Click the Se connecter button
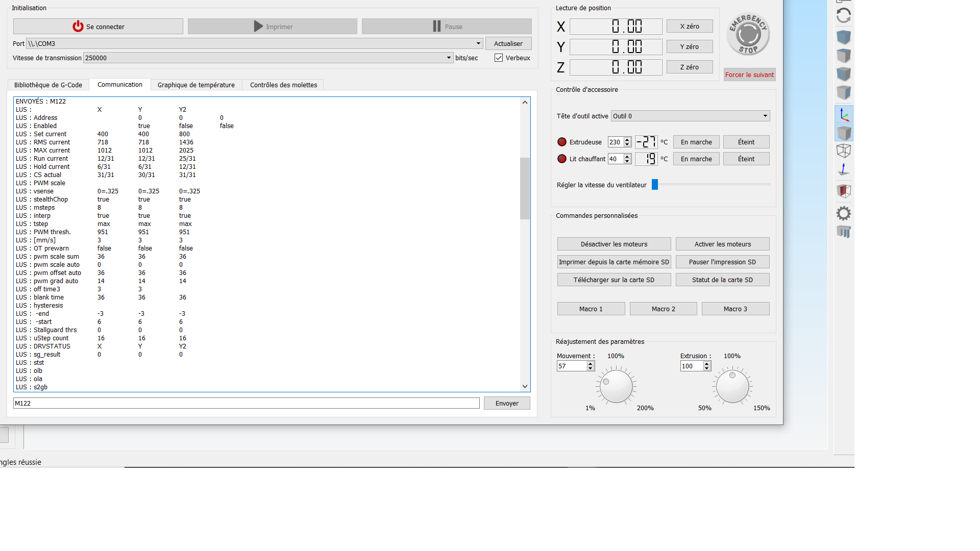The image size is (980, 551). (x=98, y=27)
